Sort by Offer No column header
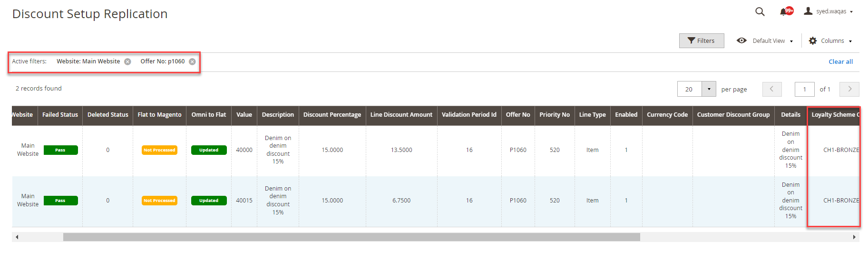The height and width of the screenshot is (263, 868). coord(517,115)
